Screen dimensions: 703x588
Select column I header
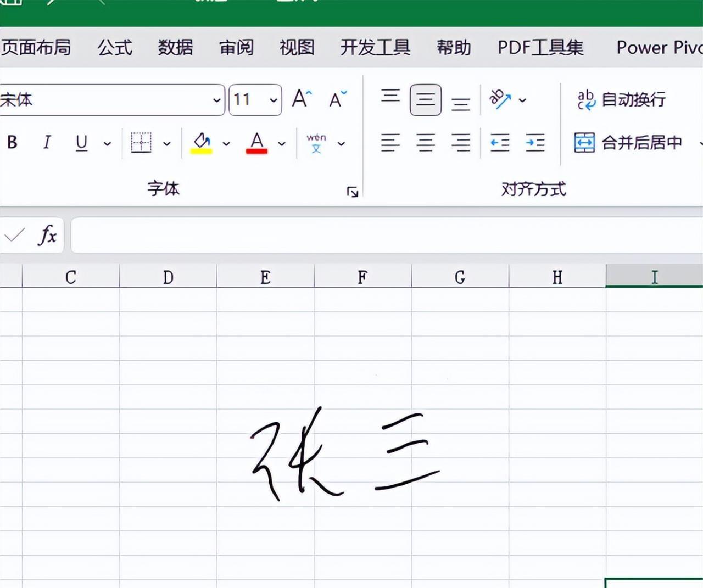click(654, 276)
